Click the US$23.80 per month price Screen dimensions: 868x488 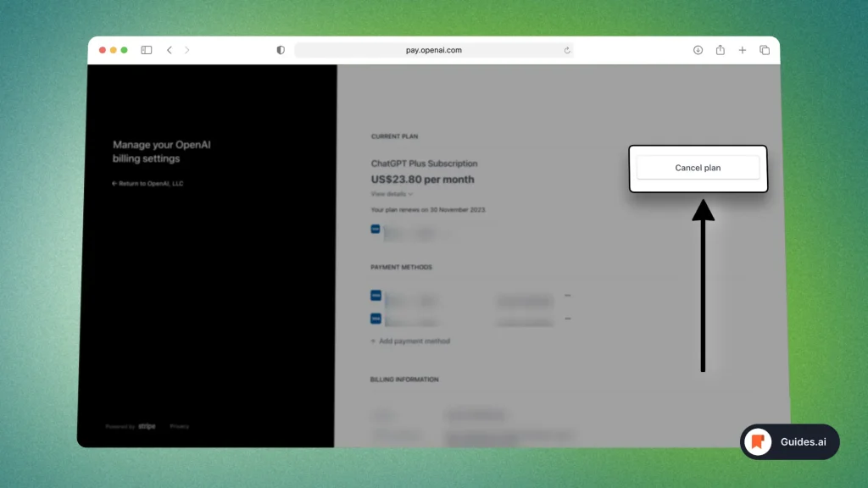(422, 180)
